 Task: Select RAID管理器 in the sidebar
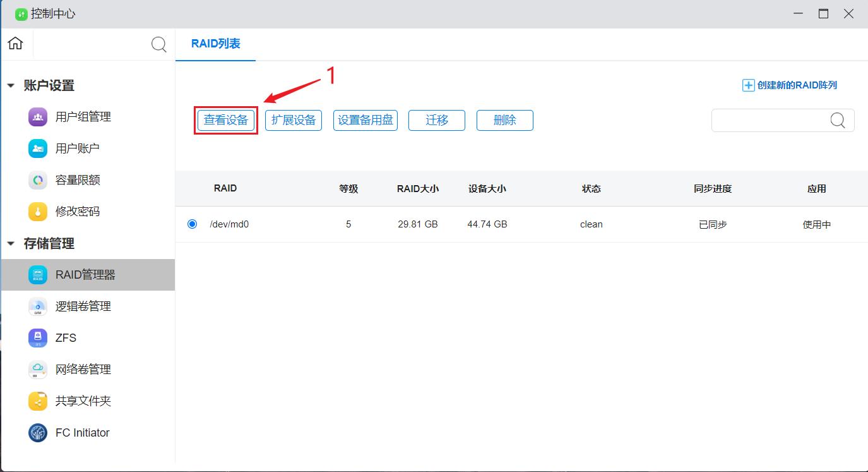(x=85, y=275)
